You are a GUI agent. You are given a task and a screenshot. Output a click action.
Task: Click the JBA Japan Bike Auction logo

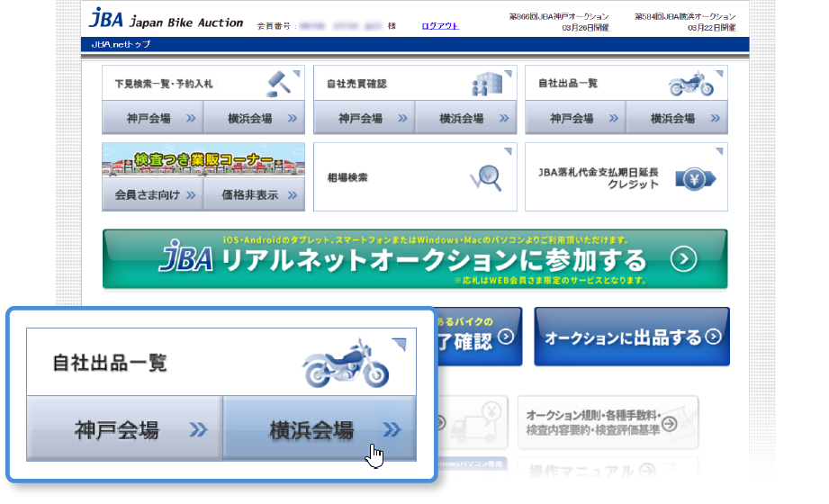(166, 19)
